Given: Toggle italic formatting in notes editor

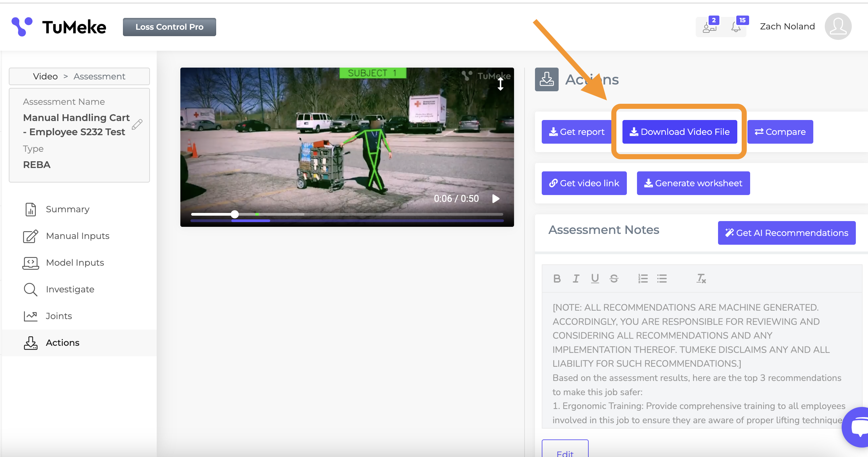Looking at the screenshot, I should tap(576, 279).
